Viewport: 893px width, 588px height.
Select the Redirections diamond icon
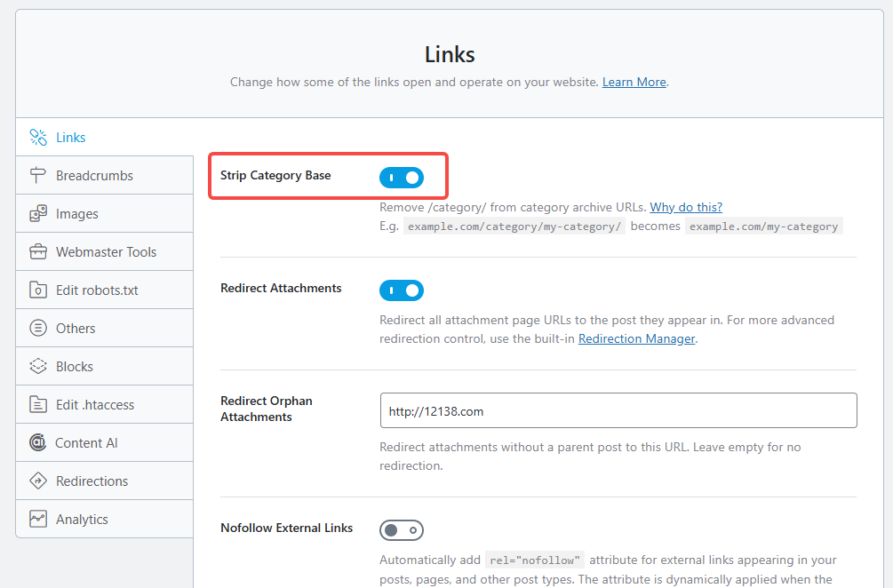[x=39, y=480]
